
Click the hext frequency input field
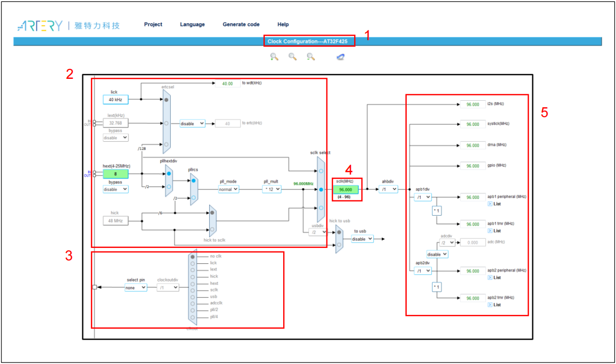click(116, 174)
